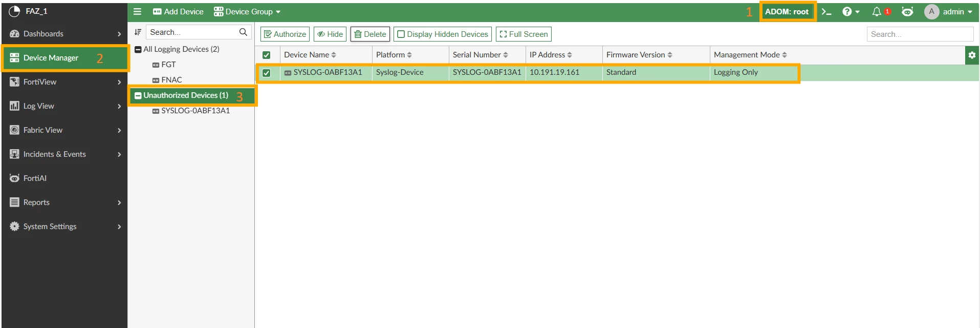Expand the FortiView submenu chevron

(x=119, y=82)
